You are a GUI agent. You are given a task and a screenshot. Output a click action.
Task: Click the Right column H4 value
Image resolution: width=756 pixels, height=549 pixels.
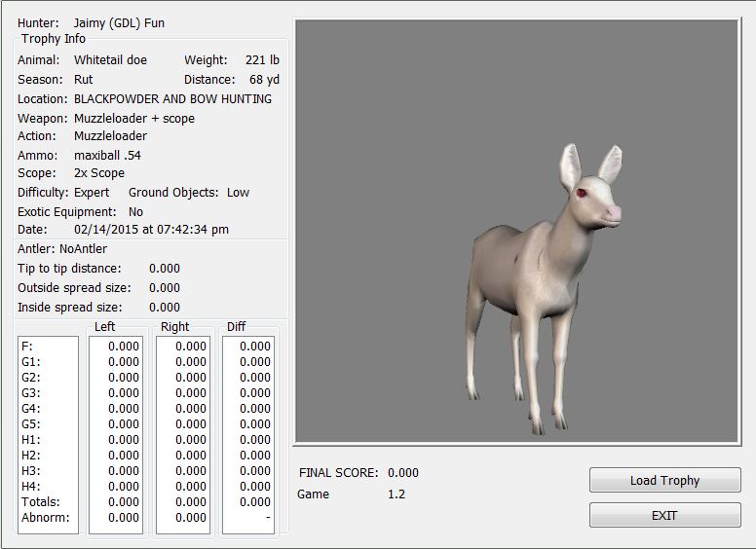click(191, 486)
